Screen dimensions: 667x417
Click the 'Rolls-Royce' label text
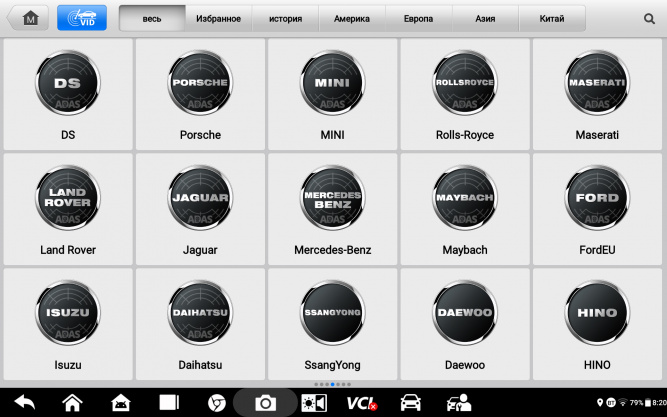[465, 135]
